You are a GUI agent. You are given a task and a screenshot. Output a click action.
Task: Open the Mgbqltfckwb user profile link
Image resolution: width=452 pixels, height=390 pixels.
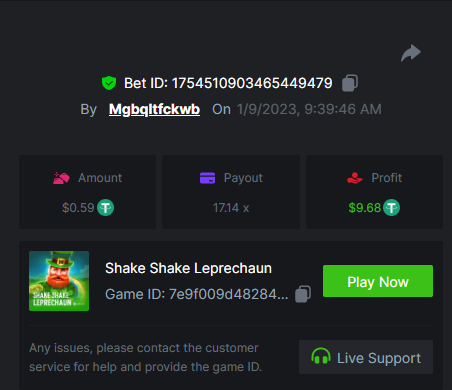[154, 109]
